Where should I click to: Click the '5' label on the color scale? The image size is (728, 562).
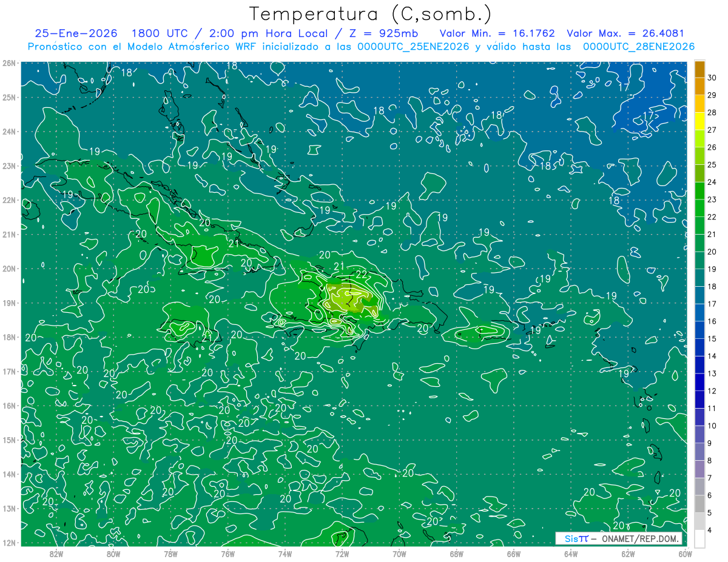click(710, 512)
